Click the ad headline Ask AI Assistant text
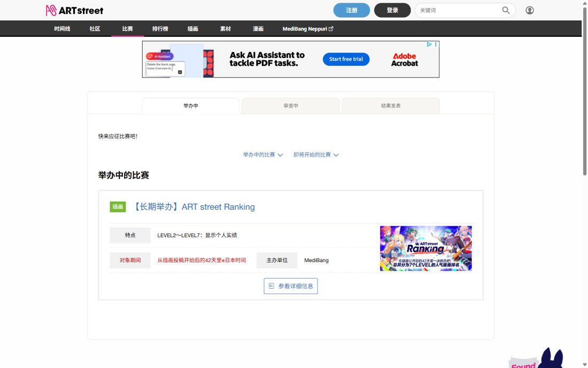 tap(267, 59)
